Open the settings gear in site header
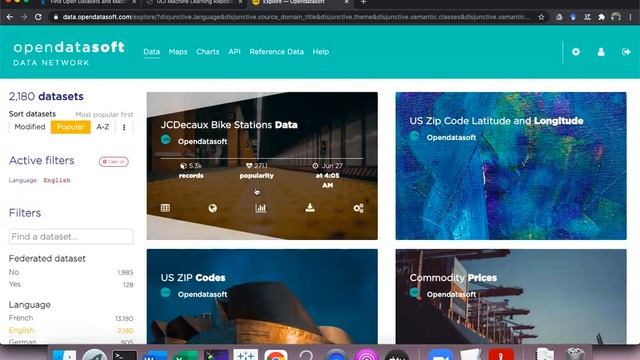The width and height of the screenshot is (640, 360). (576, 52)
